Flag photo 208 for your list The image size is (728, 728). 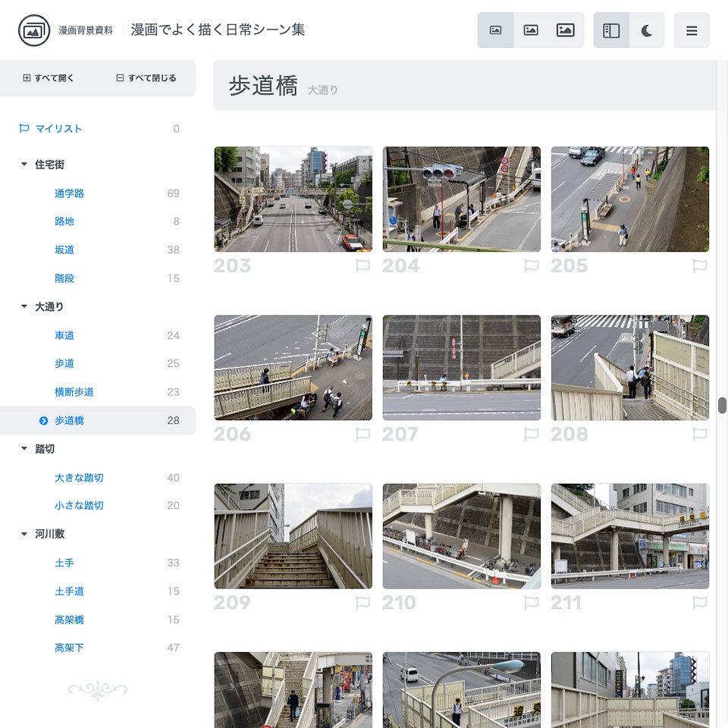pos(699,435)
